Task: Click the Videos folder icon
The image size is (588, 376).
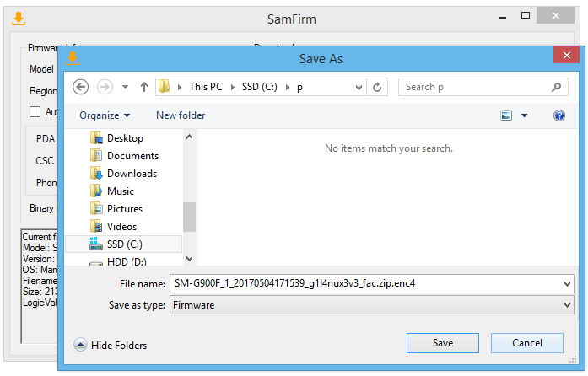Action: (x=96, y=226)
